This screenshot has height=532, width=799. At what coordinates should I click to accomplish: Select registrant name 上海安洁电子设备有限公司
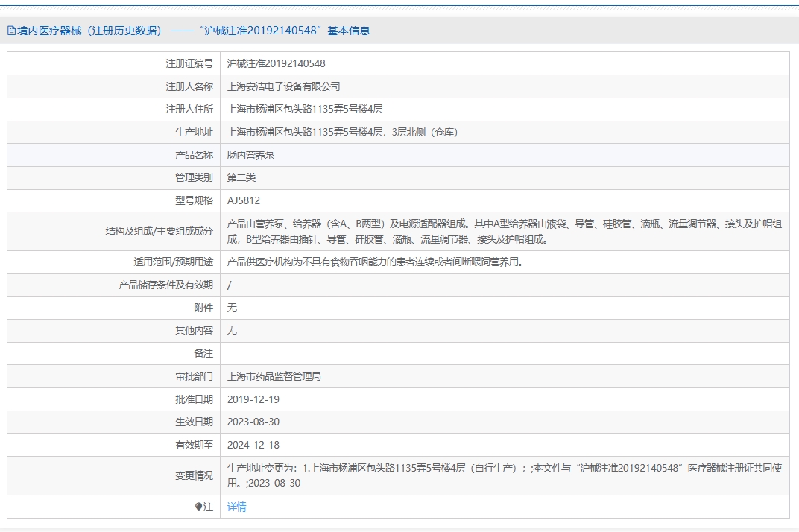coord(284,86)
